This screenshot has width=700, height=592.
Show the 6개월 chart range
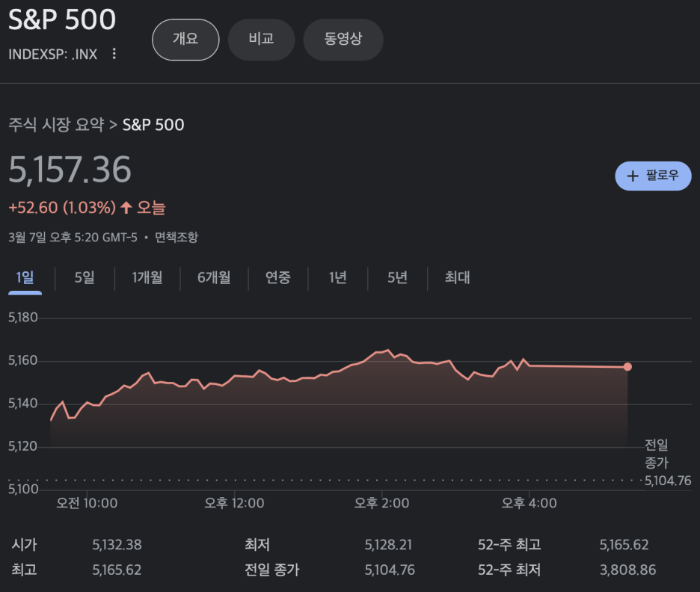pos(215,278)
